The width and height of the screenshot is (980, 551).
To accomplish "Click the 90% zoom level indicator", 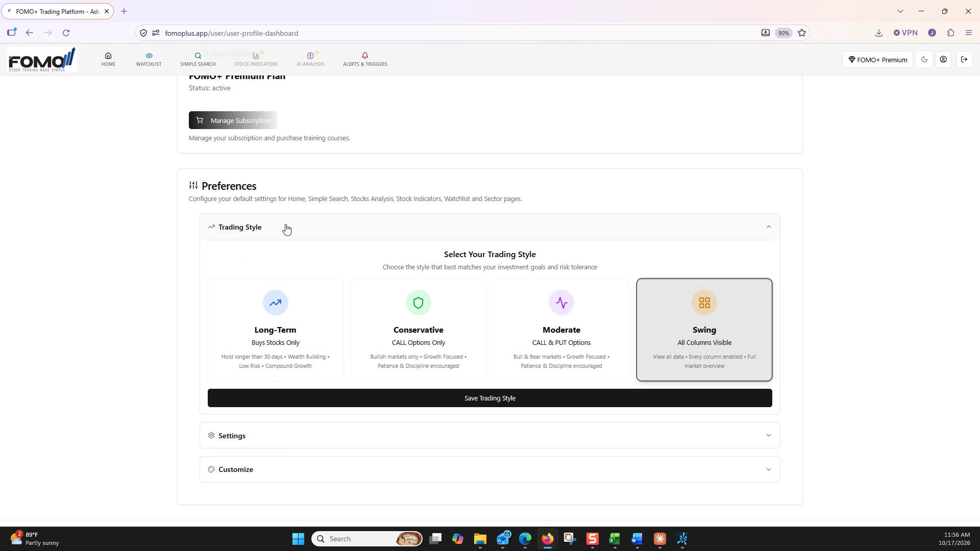I will coord(783,33).
